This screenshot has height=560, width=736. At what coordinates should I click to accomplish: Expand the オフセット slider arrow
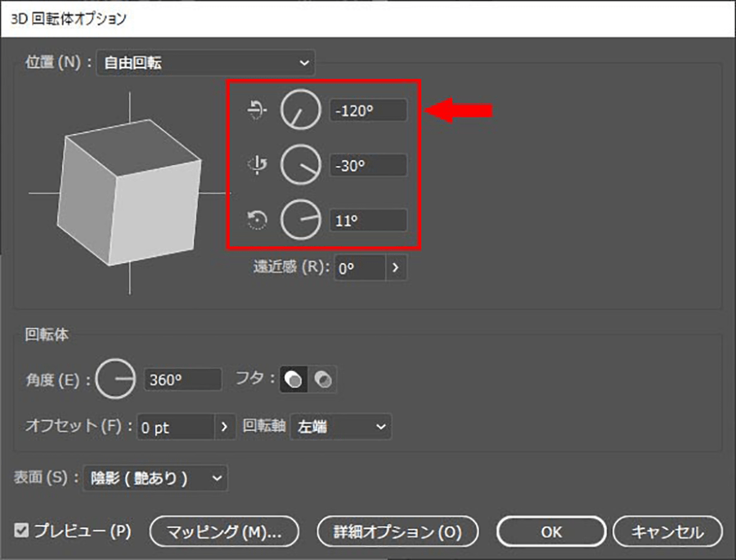pos(226,427)
